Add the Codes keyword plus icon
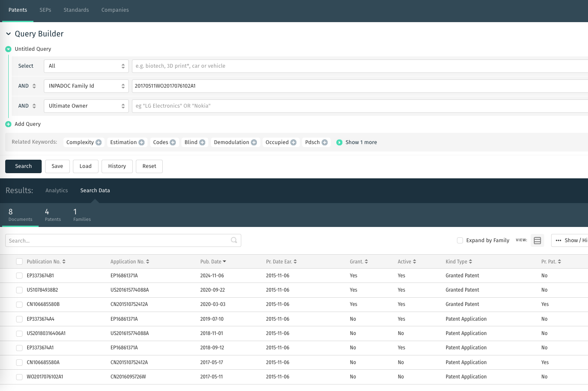Image resolution: width=588 pixels, height=391 pixels. pyautogui.click(x=173, y=142)
